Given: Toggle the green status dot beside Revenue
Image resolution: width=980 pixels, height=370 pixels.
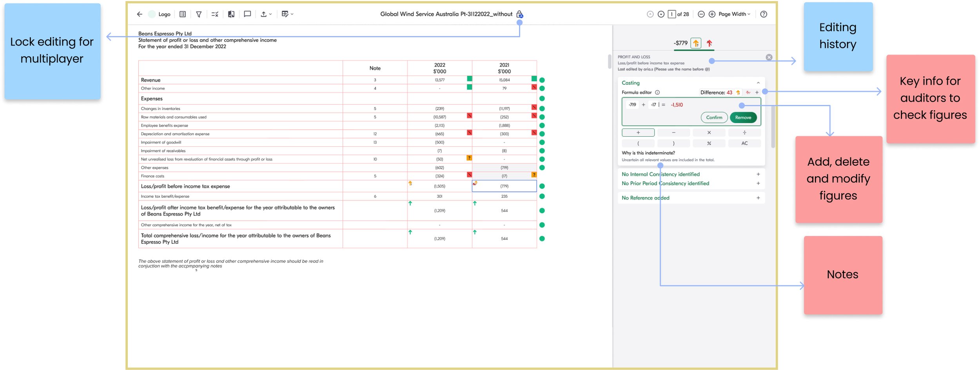Looking at the screenshot, I should click(542, 80).
